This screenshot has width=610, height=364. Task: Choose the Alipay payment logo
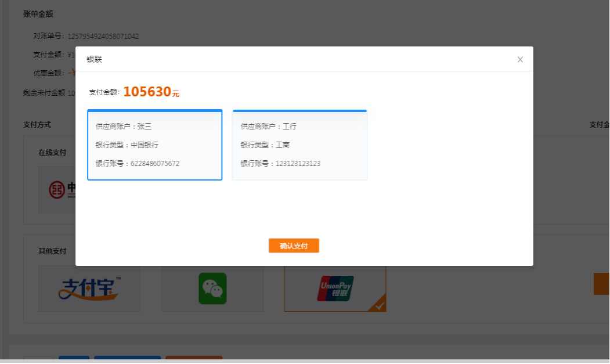coord(89,289)
